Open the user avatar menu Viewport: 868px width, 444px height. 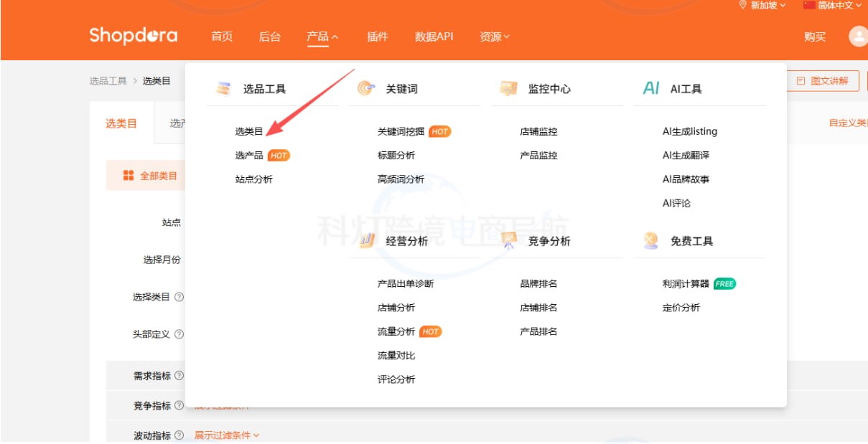pyautogui.click(x=857, y=36)
